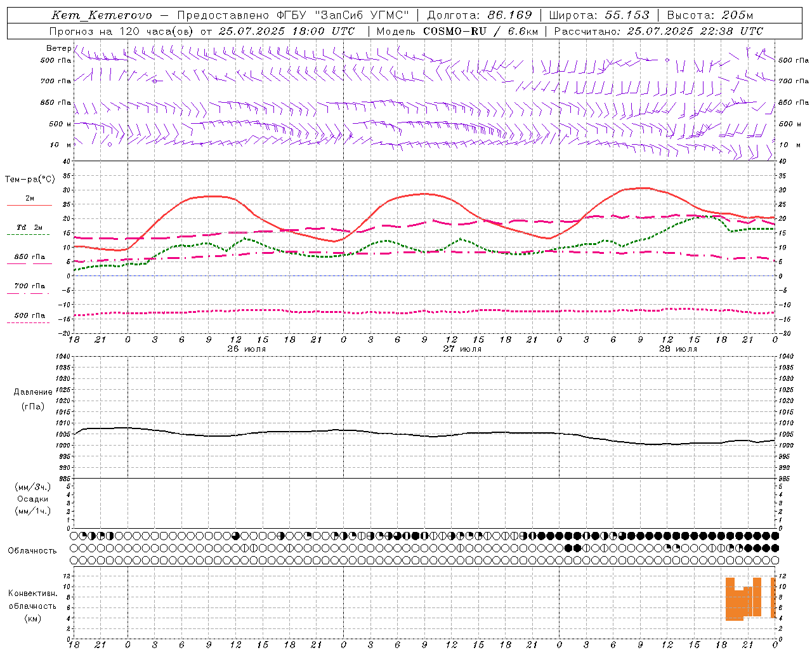Click the Осадки panel label
The width and height of the screenshot is (812, 650).
(33, 499)
